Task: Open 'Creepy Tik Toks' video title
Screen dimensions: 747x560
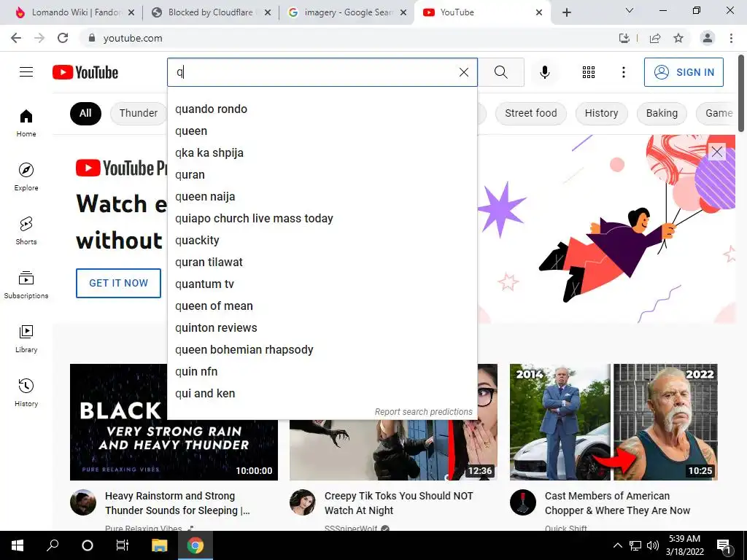Action: 399,503
